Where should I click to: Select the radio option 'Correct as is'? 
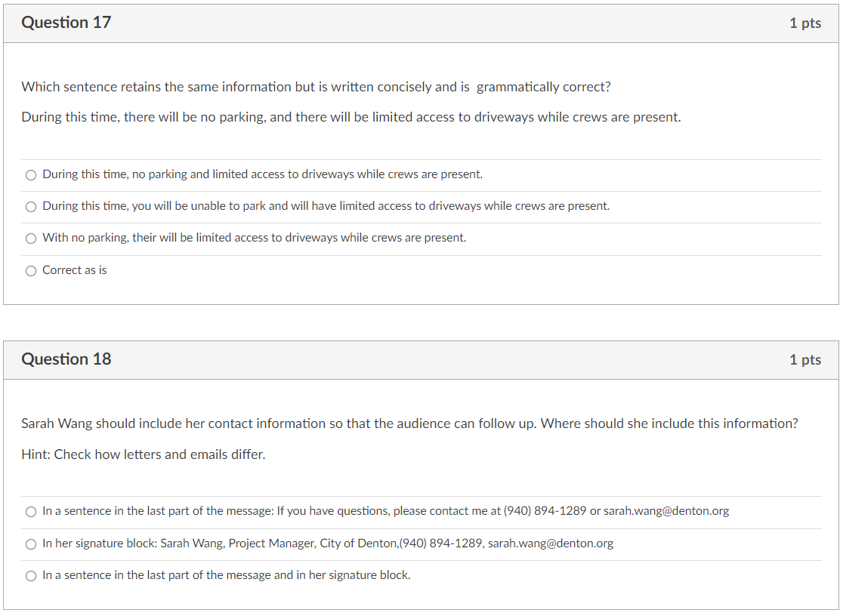click(31, 270)
